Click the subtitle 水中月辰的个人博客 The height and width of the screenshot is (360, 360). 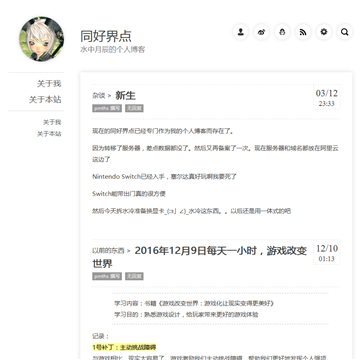[113, 50]
